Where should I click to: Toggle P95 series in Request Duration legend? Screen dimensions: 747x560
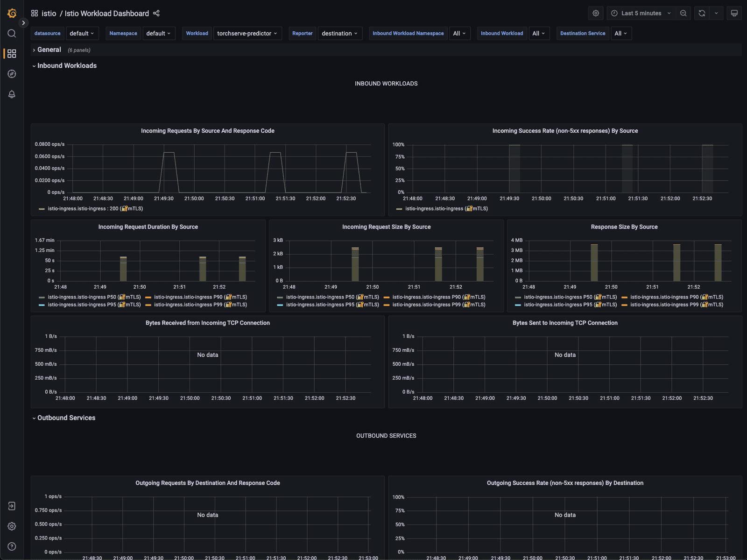click(x=94, y=305)
